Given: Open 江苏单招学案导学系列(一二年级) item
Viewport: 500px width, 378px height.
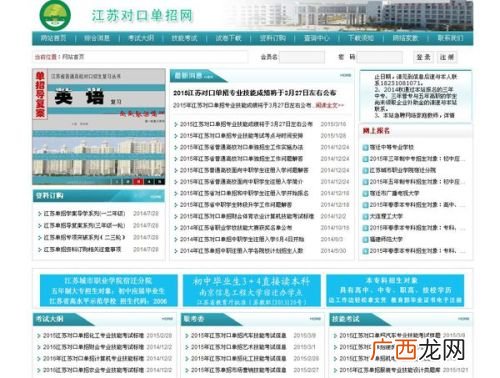Looking at the screenshot, I should (84, 213).
